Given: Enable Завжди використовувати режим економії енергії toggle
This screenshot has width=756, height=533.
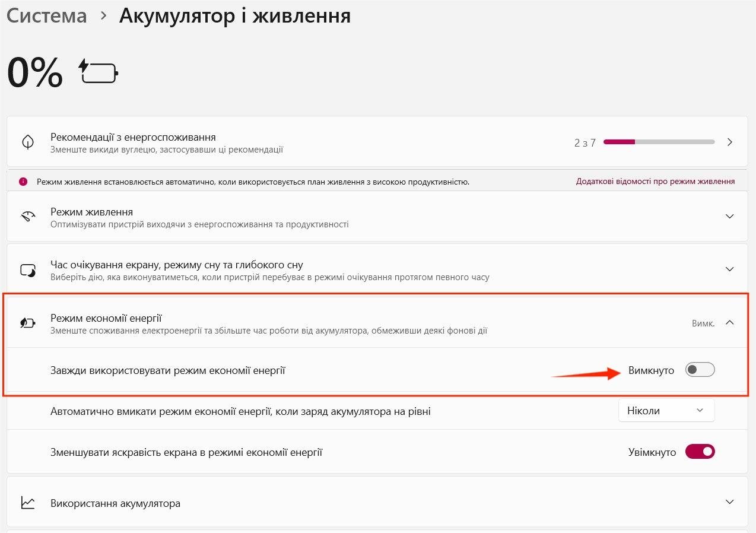Looking at the screenshot, I should click(700, 370).
